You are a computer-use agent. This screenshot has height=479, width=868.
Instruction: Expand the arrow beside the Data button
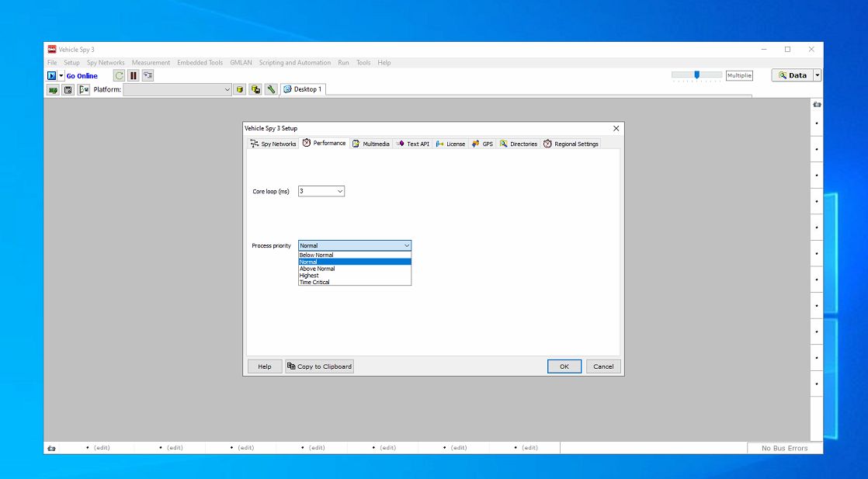pyautogui.click(x=817, y=75)
